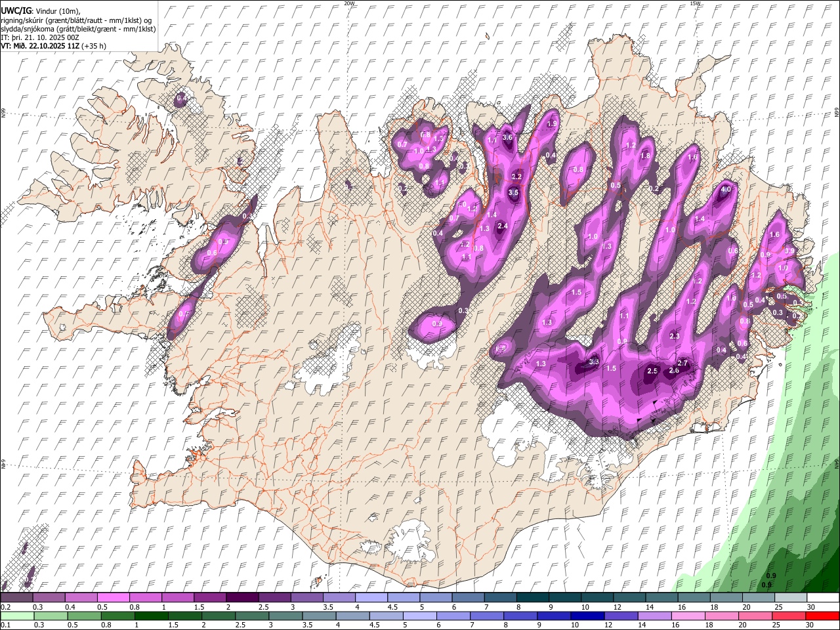Viewport: 840px width, 630px height.
Task: Click the '4.0' snowfall value on the map
Action: pos(726,190)
